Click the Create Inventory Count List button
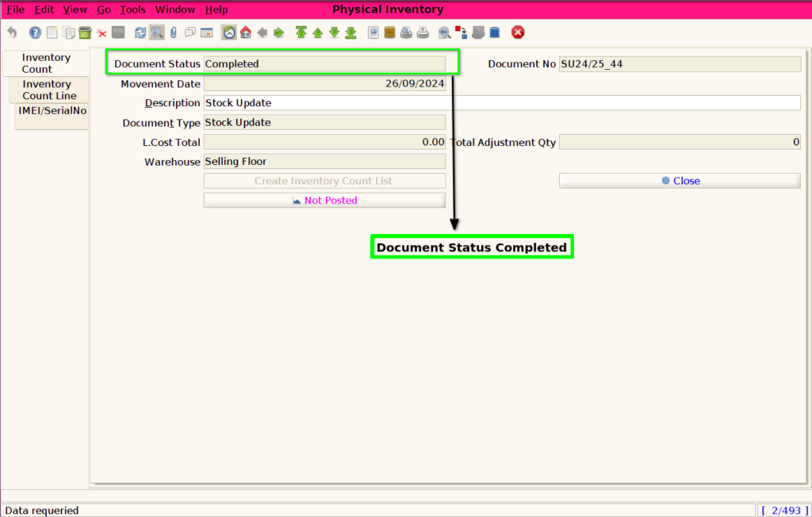 click(324, 181)
